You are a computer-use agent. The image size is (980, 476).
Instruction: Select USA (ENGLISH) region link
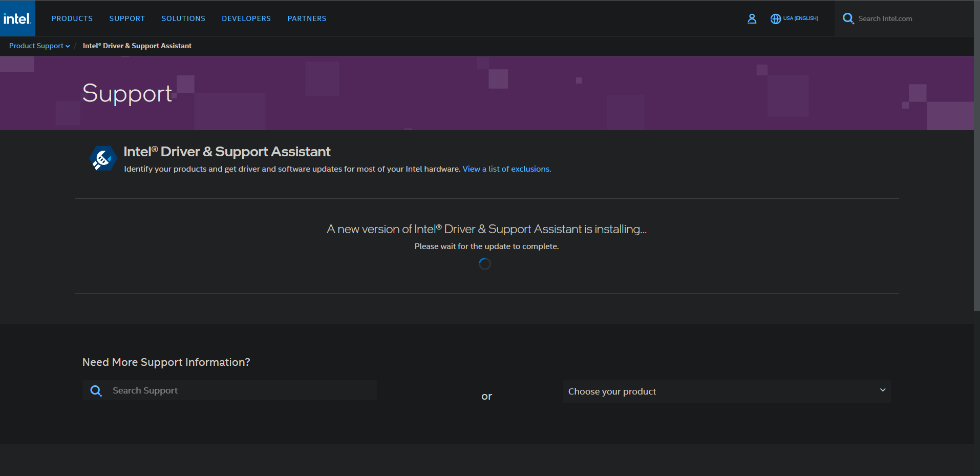pyautogui.click(x=801, y=18)
